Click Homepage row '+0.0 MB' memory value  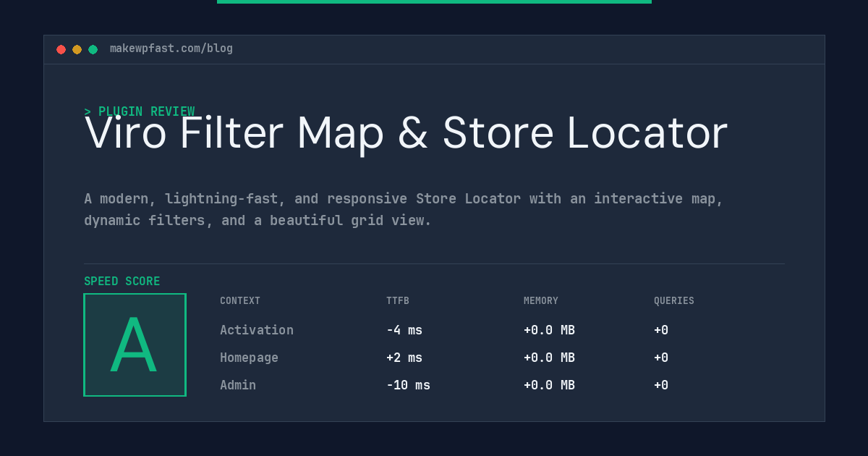(x=549, y=358)
